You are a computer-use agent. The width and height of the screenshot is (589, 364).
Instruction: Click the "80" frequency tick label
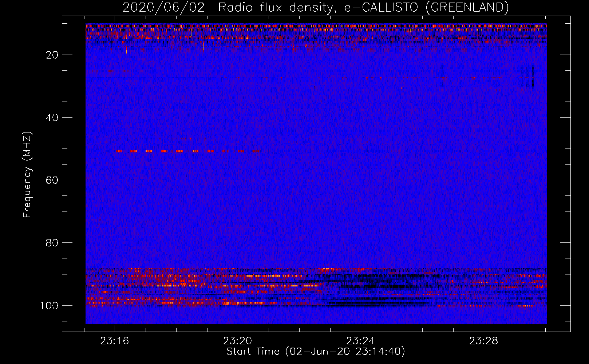coord(52,243)
